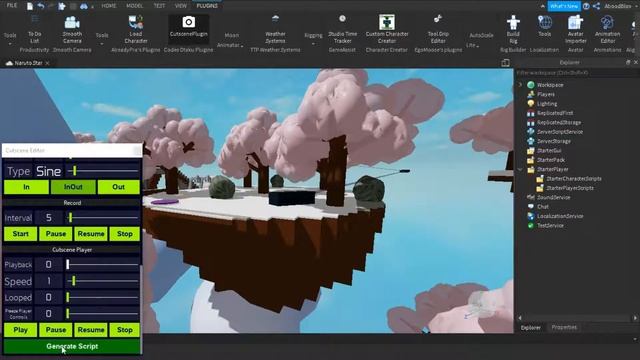The width and height of the screenshot is (640, 360).
Task: Open the To Do List plugin
Action: tap(35, 30)
